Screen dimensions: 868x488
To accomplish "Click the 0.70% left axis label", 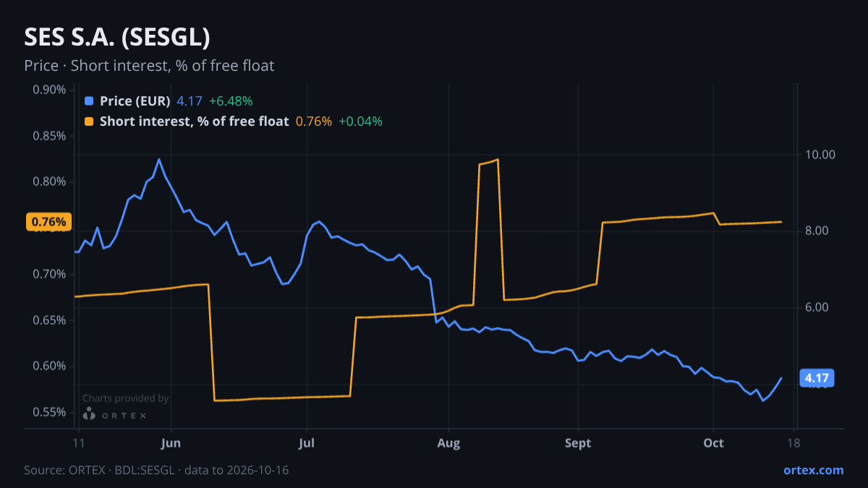I will (49, 274).
